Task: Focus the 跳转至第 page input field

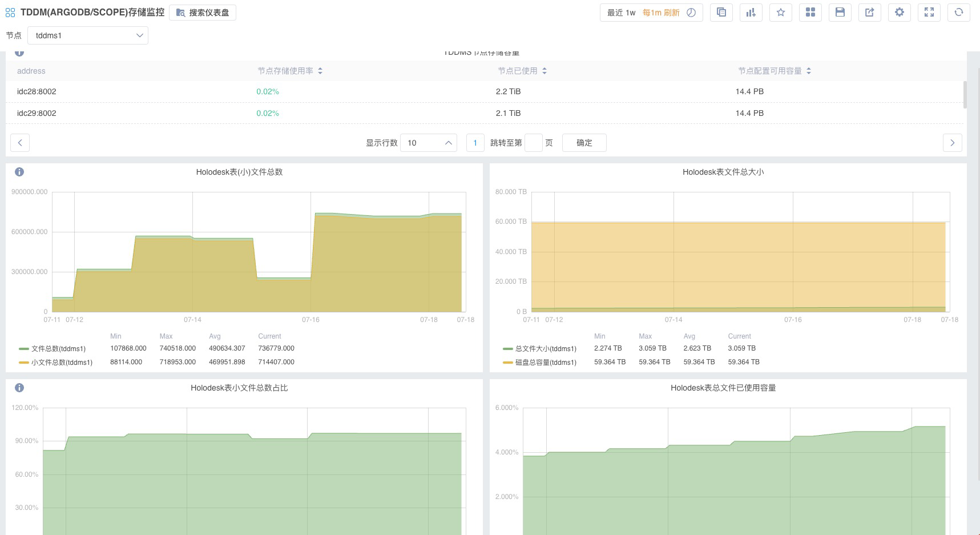Action: (x=533, y=143)
